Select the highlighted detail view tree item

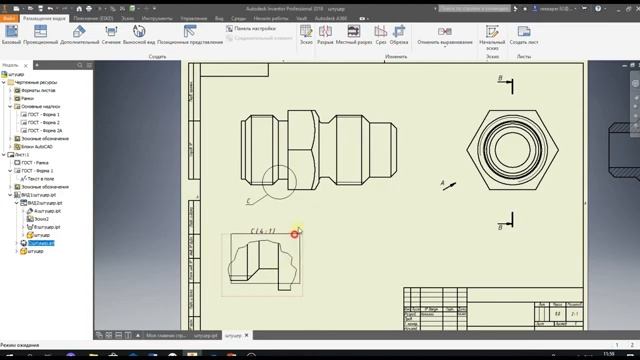[41, 243]
